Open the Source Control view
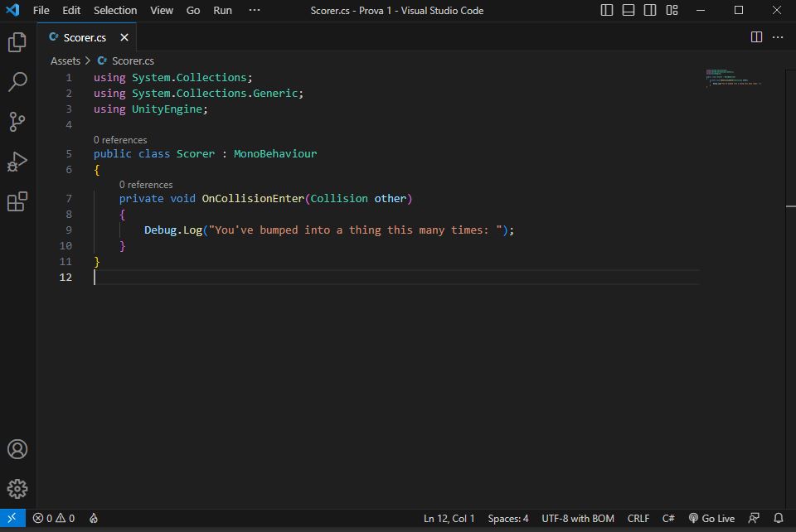The height and width of the screenshot is (532, 796). pyautogui.click(x=17, y=122)
